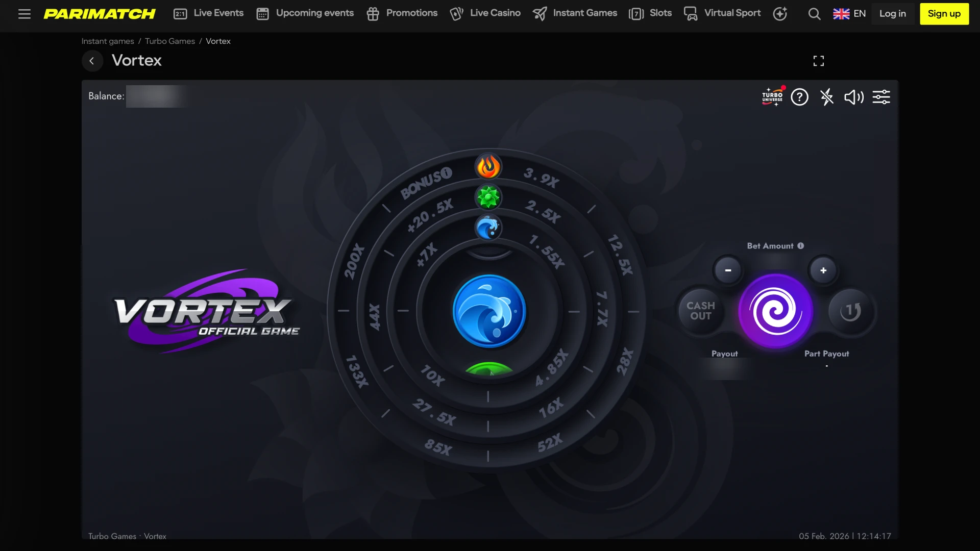
Task: Toggle the hamburger navigation menu
Action: pyautogui.click(x=24, y=14)
